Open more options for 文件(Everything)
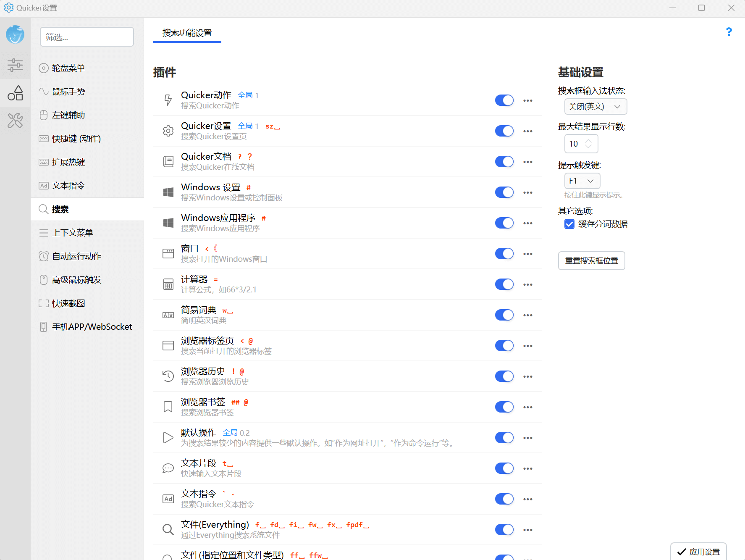The width and height of the screenshot is (745, 560). [x=528, y=530]
